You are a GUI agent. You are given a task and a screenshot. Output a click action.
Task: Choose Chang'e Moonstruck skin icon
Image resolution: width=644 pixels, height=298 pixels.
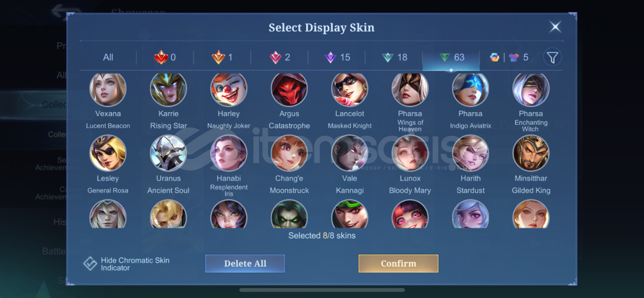tap(289, 153)
